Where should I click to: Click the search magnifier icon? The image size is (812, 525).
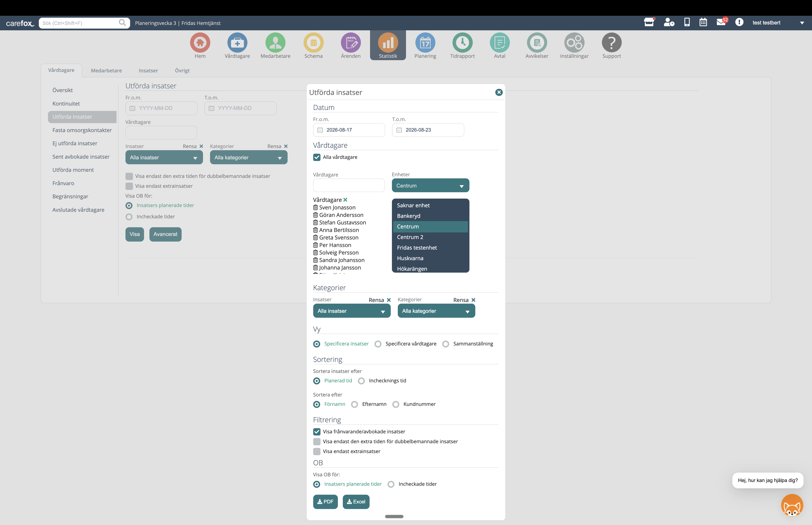122,23
